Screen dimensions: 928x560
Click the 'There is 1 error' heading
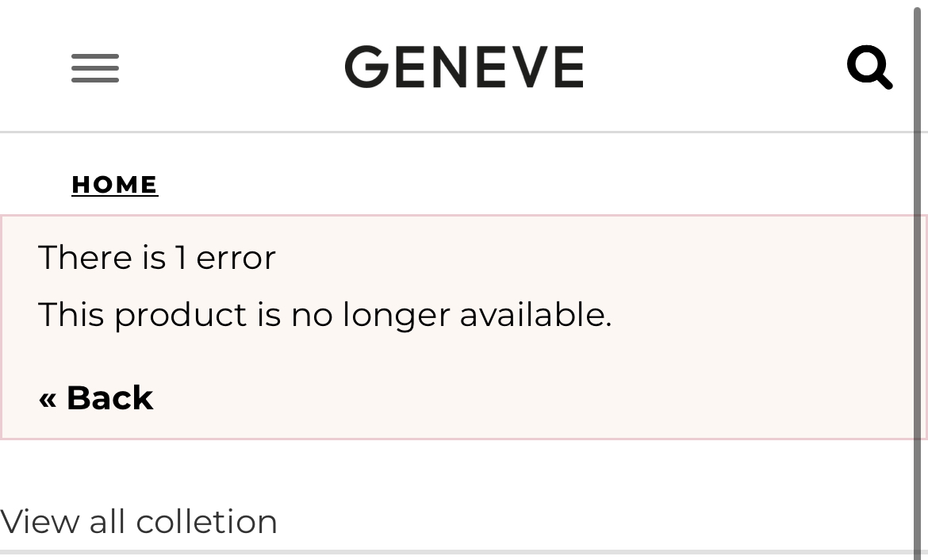[157, 258]
